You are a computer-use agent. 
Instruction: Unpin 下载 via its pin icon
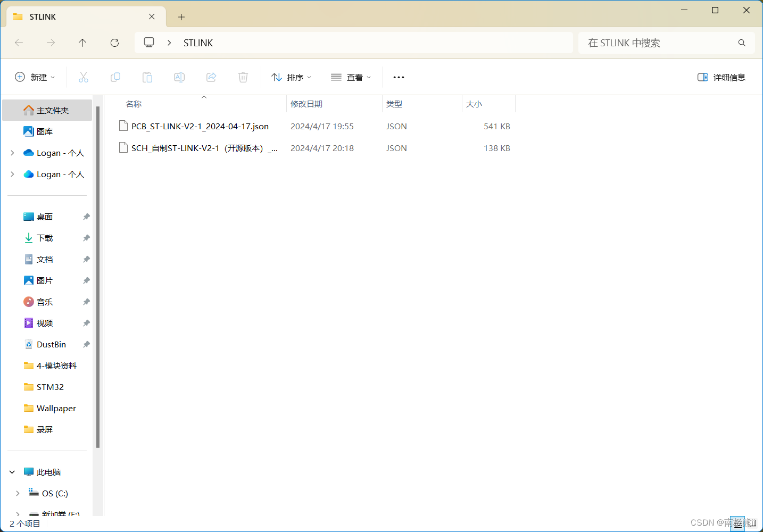click(x=86, y=238)
